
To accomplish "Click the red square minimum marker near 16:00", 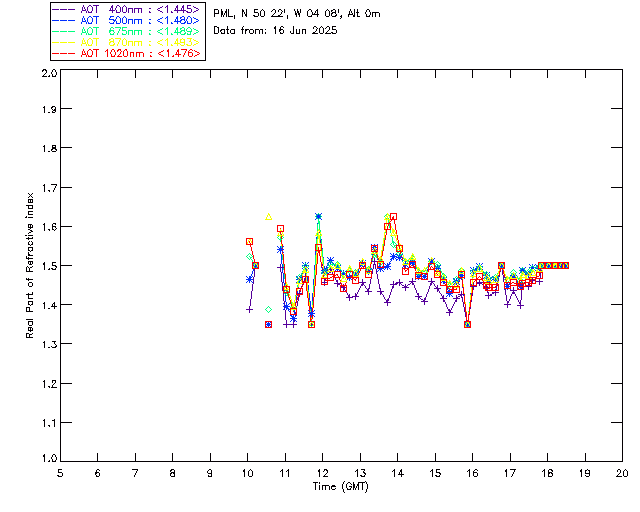I will [468, 325].
